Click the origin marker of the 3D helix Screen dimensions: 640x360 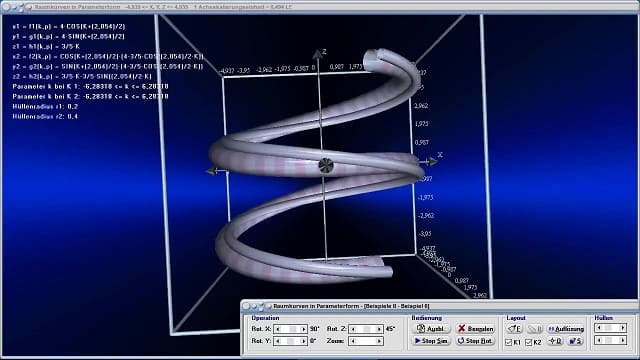[326, 165]
